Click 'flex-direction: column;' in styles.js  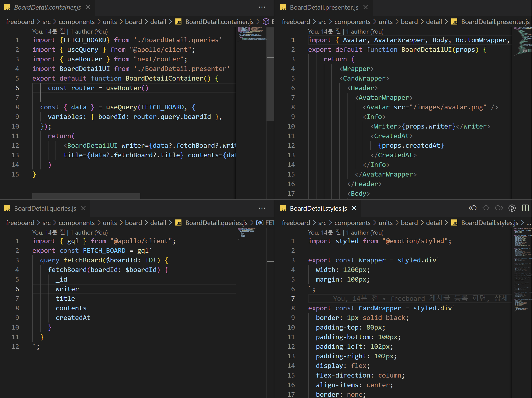(x=360, y=375)
